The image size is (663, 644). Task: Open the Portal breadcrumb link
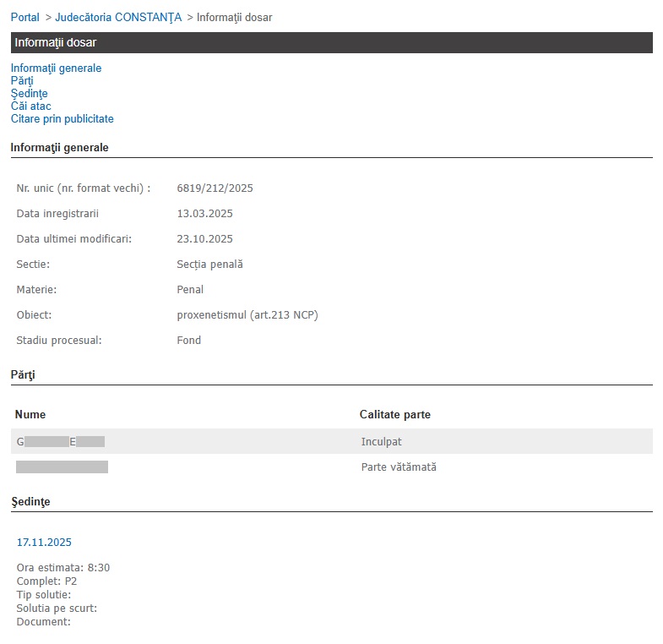(24, 17)
